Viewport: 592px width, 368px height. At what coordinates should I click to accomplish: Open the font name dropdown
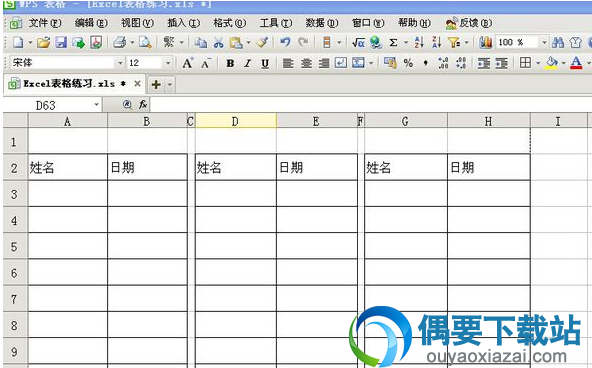(120, 63)
